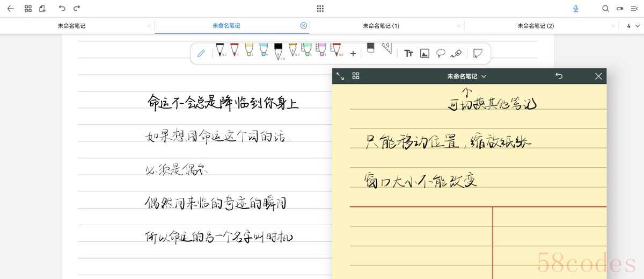The image size is (644, 279).
Task: Select the blue pen mode icon
Action: (x=201, y=53)
